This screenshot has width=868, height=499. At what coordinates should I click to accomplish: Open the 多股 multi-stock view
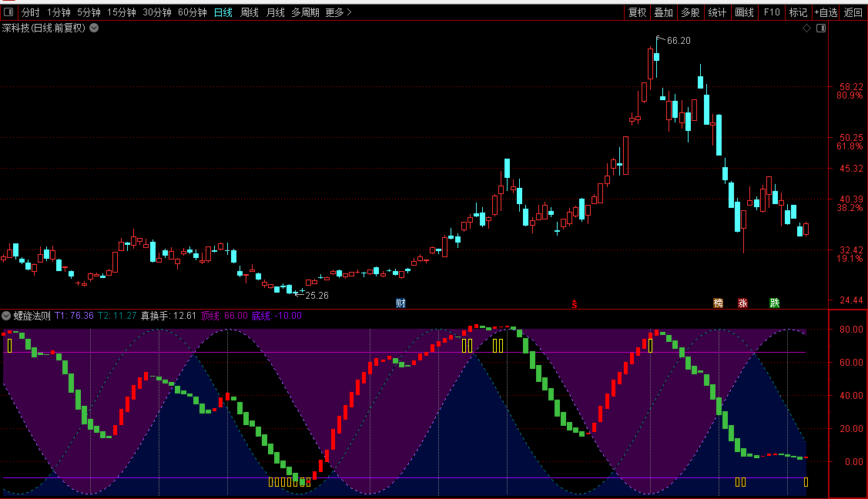pos(690,12)
